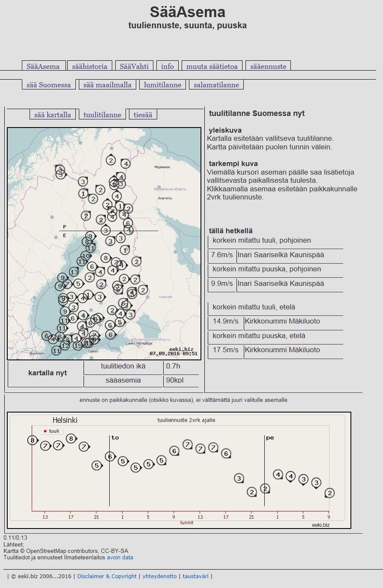Select forecast marker 2 on the 'pe' line
The width and height of the screenshot is (383, 588).
pos(265,488)
